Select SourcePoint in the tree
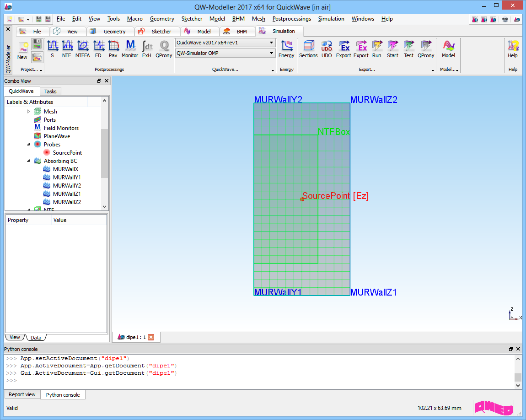 pyautogui.click(x=67, y=153)
